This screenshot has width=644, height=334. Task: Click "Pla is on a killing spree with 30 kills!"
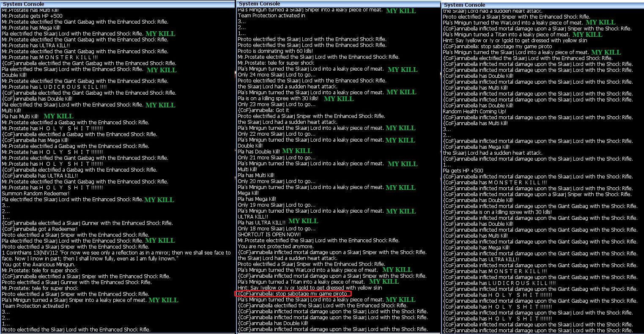[278, 98]
